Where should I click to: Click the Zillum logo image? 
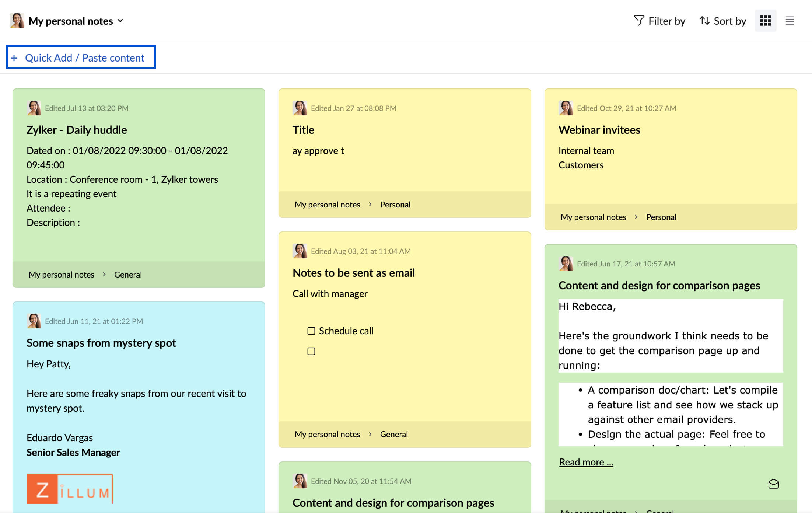(x=70, y=489)
